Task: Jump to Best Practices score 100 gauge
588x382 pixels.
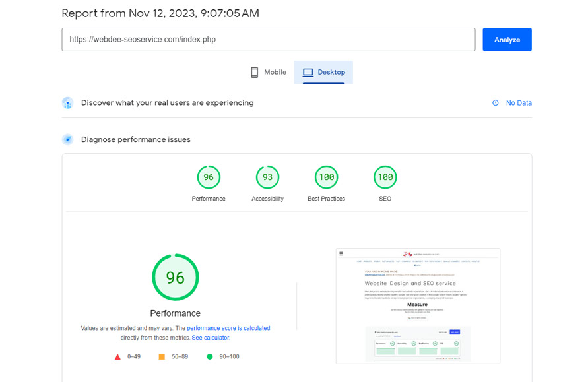Action: 326,177
